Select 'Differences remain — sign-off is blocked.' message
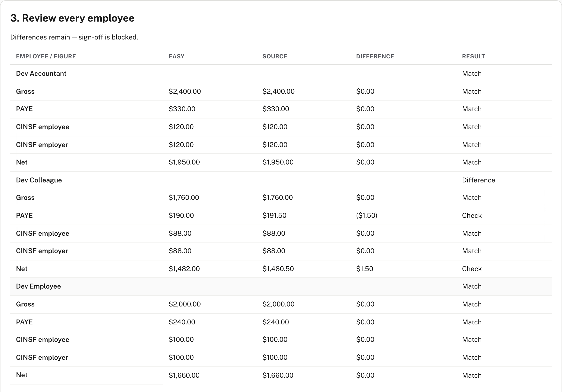Screen dimensions: 562x392 [x=74, y=37]
